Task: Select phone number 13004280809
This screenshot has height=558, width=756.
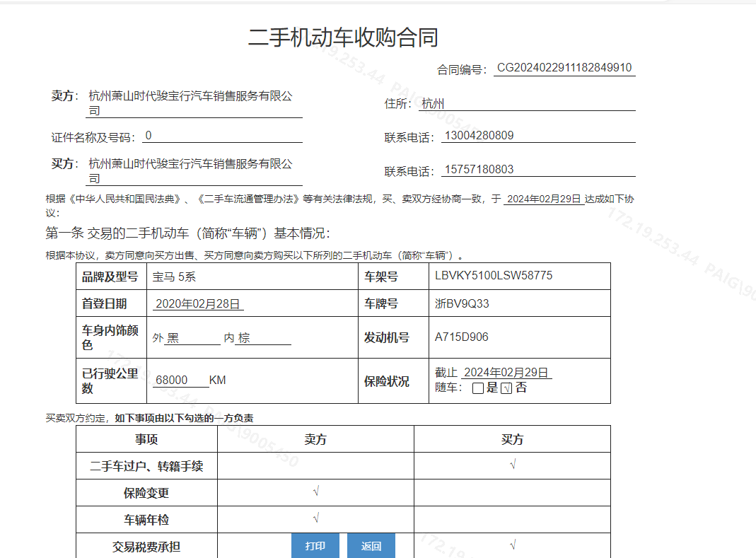Action: point(479,136)
